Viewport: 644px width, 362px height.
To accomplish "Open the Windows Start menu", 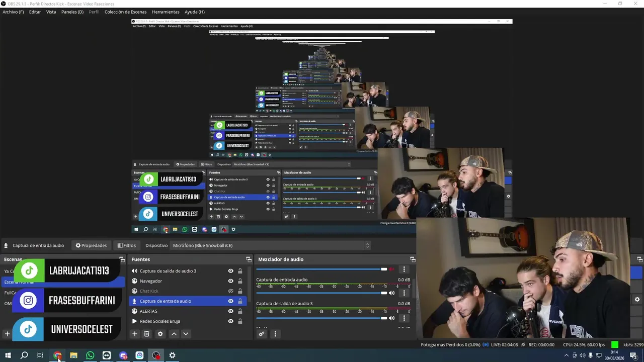I will click(8, 355).
